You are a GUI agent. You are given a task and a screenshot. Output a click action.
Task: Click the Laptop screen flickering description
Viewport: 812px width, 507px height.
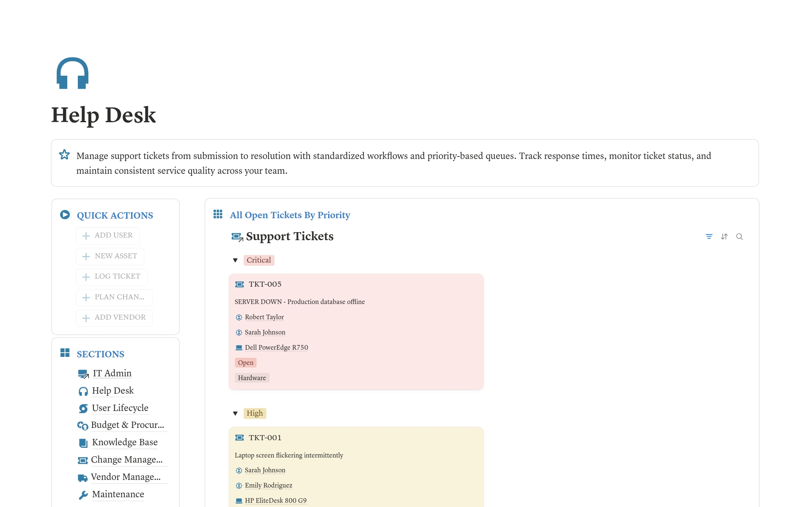point(289,455)
